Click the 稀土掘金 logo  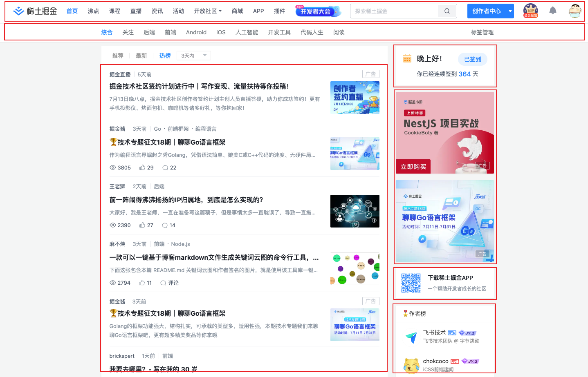click(35, 11)
